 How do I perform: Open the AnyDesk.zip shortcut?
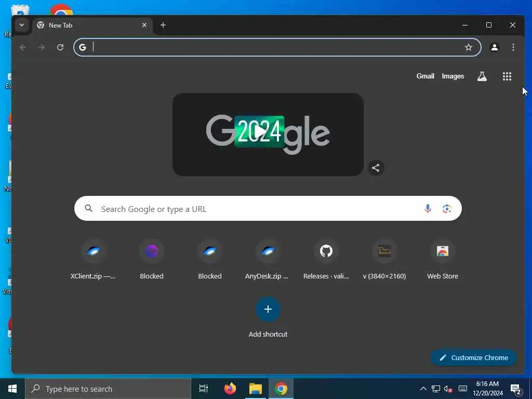point(268,261)
